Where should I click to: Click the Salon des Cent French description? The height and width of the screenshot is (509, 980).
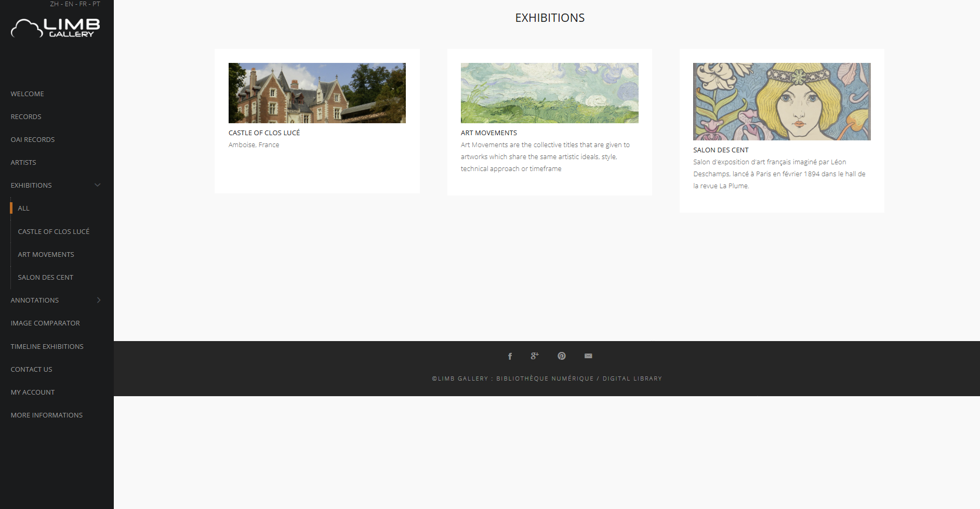779,174
